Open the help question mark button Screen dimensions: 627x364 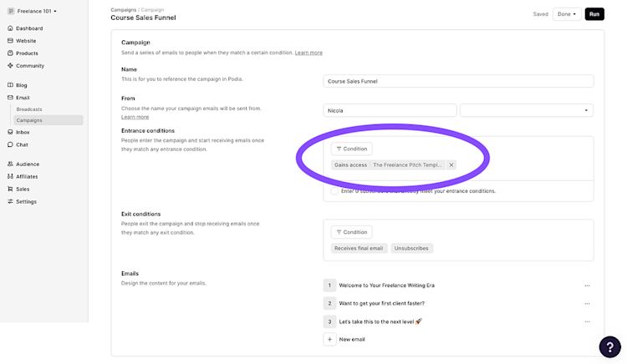pyautogui.click(x=609, y=346)
